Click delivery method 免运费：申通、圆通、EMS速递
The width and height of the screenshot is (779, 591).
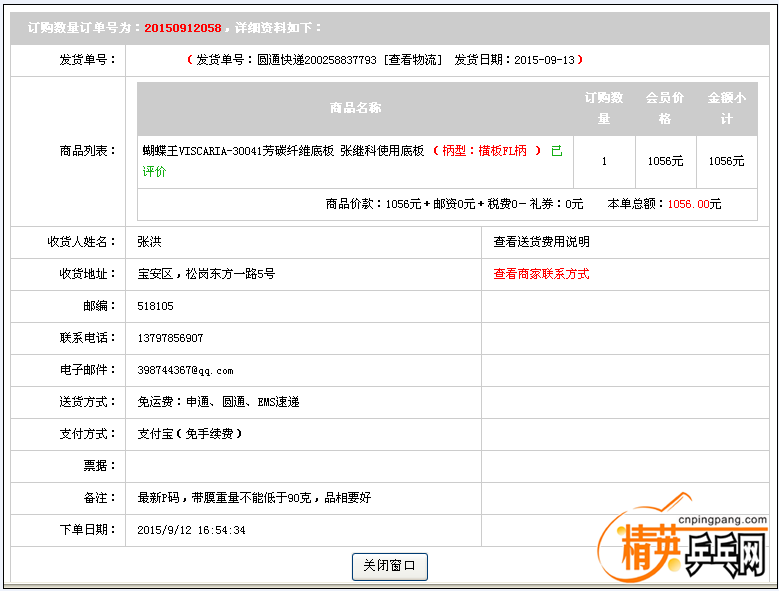tap(219, 402)
